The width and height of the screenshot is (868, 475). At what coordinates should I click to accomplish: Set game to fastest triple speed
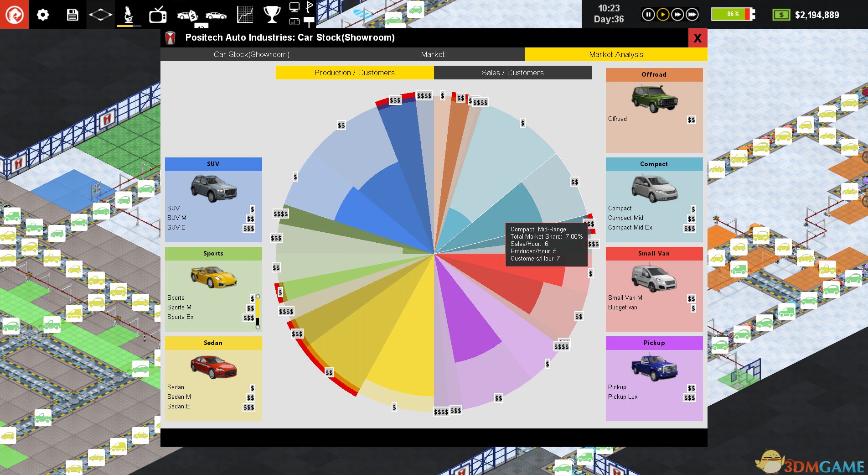coord(692,15)
